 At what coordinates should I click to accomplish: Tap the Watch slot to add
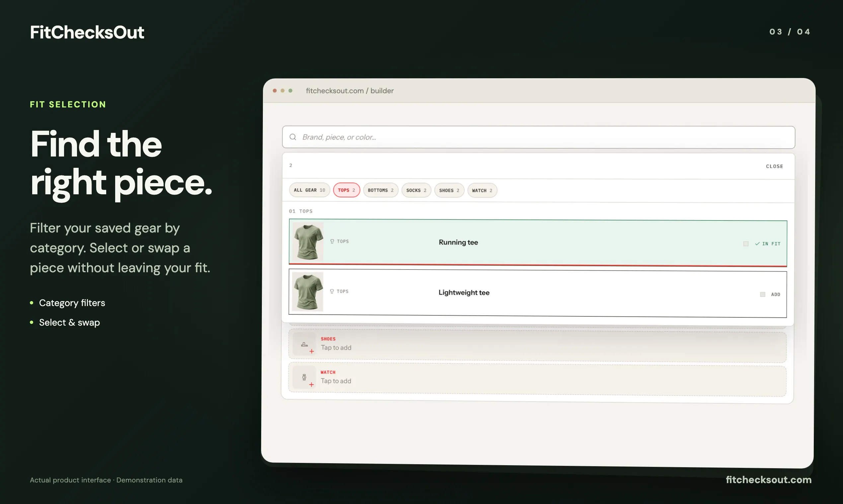(537, 379)
